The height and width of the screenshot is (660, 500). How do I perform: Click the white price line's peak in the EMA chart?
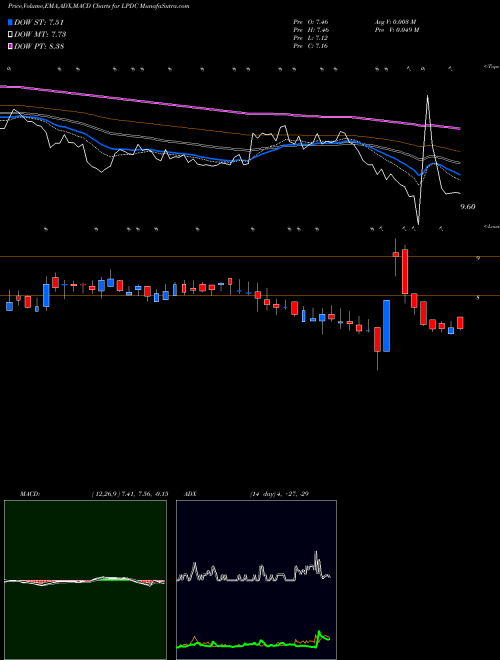click(428, 97)
